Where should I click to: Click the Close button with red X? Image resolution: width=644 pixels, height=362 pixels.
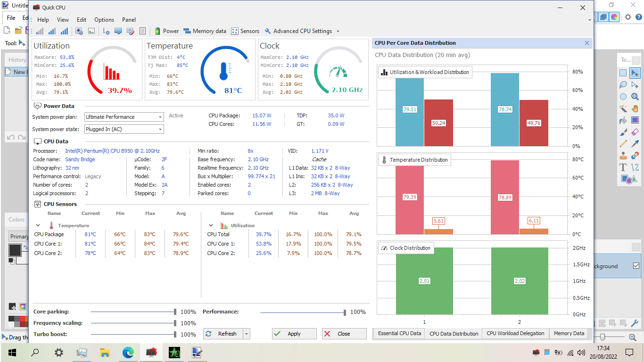[344, 334]
